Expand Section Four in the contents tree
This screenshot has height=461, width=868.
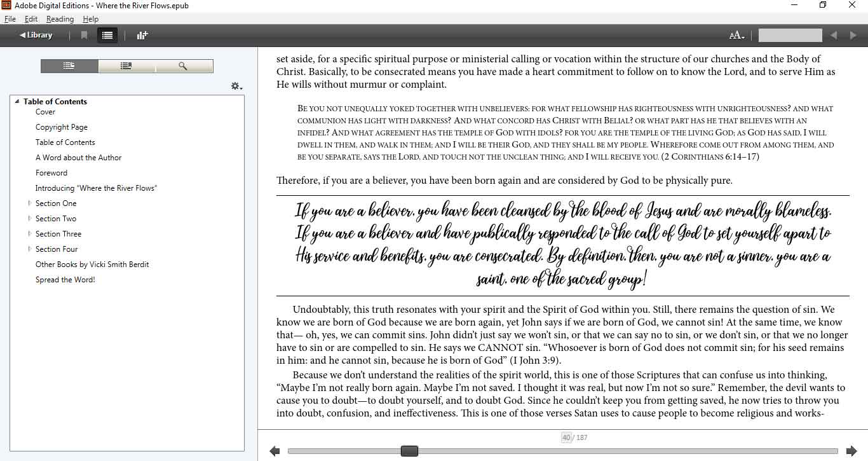(30, 249)
